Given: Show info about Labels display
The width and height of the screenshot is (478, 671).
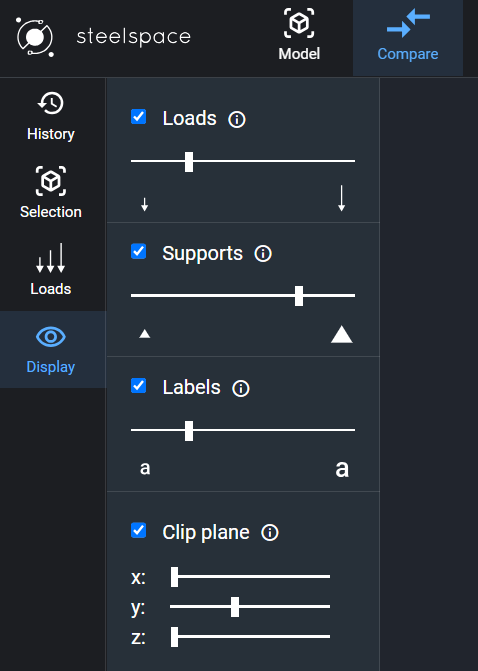Looking at the screenshot, I should click(240, 389).
